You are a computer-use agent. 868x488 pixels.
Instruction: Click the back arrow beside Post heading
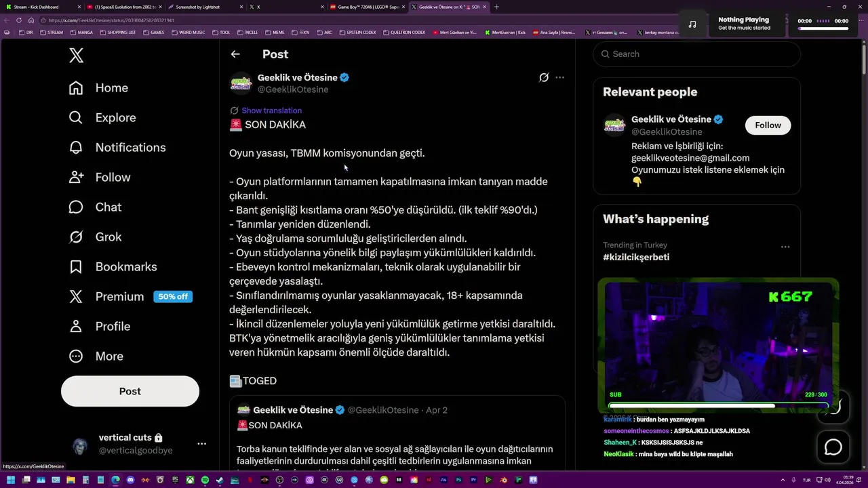click(235, 54)
